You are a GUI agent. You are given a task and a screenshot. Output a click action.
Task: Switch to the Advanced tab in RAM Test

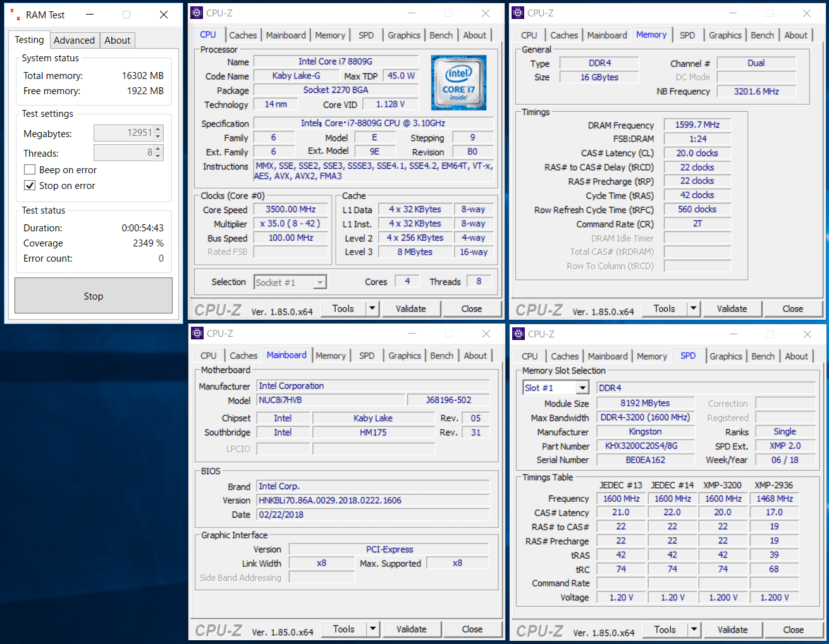tap(74, 40)
